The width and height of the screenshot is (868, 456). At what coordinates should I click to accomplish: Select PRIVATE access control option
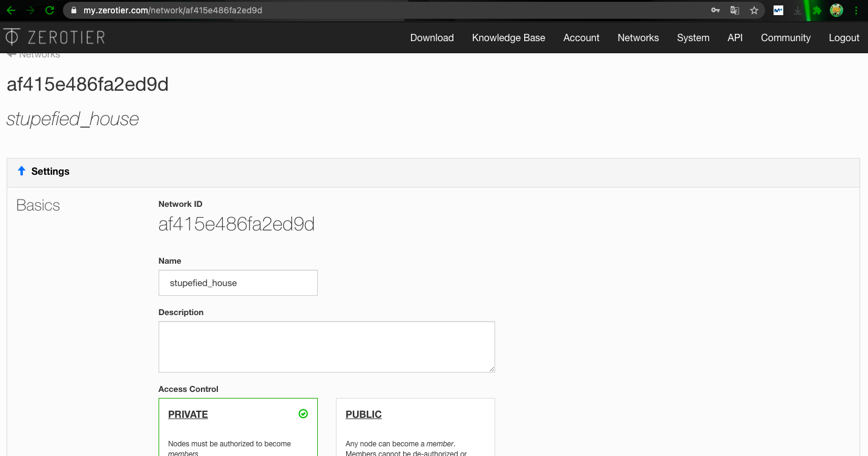[238, 426]
